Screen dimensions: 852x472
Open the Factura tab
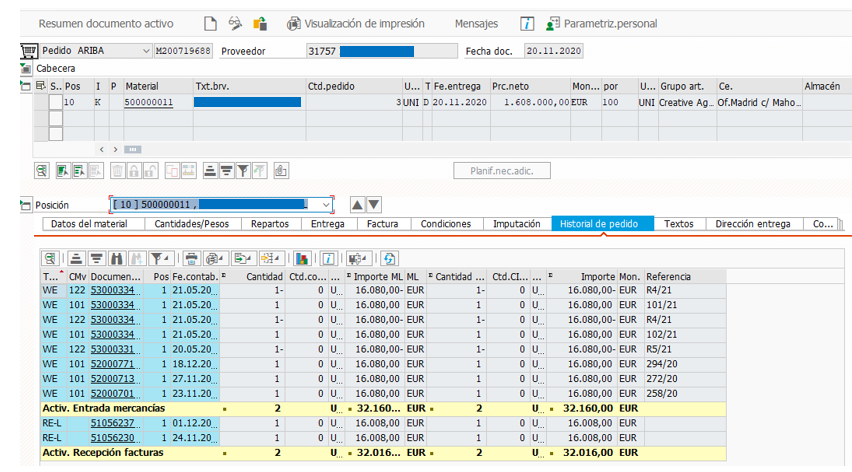(x=383, y=224)
